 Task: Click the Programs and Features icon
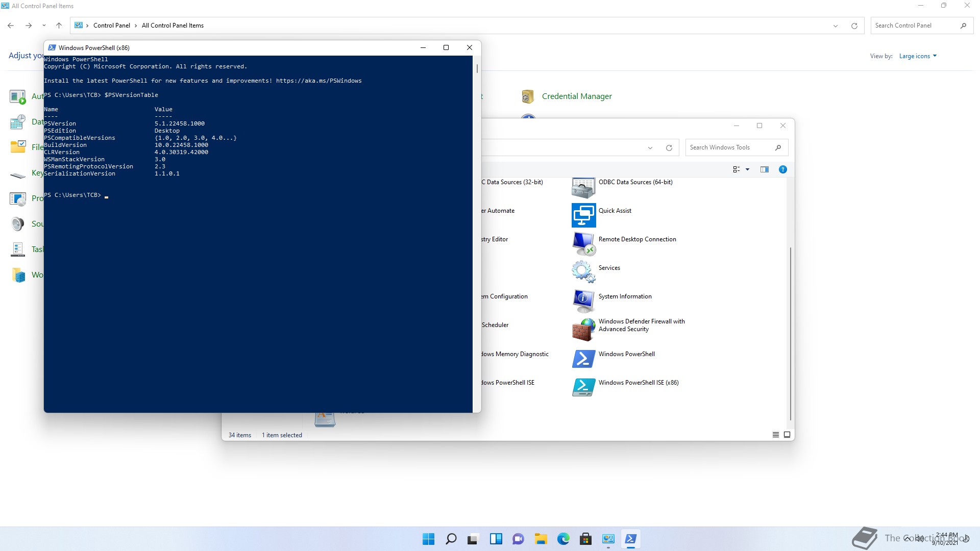[18, 198]
